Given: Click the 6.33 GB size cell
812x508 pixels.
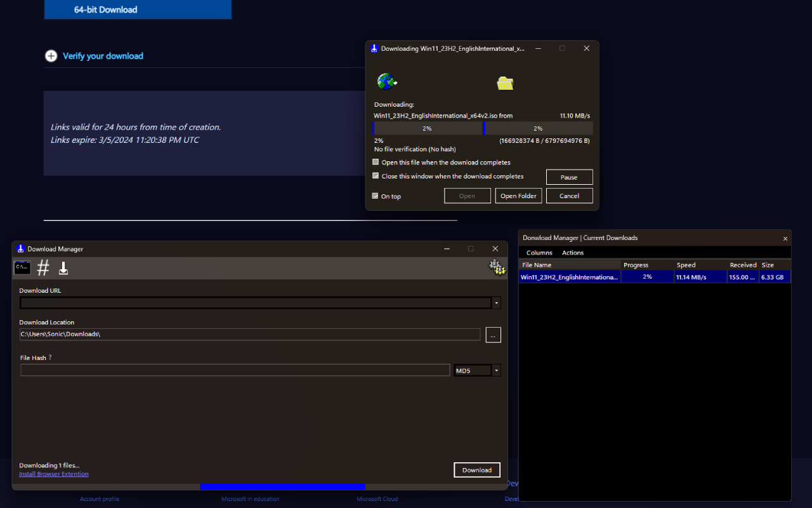Looking at the screenshot, I should tap(775, 277).
